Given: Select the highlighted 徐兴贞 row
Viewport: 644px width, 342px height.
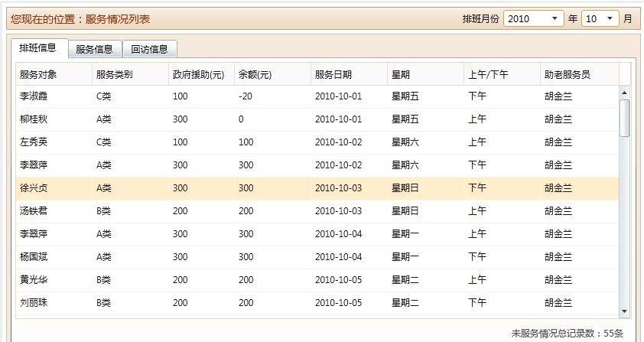Looking at the screenshot, I should point(34,188).
